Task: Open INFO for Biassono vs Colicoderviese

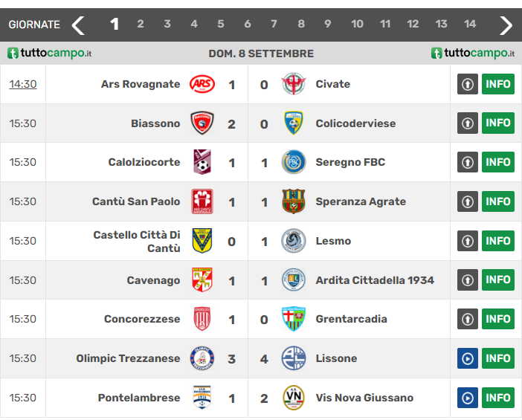Action: 498,123
